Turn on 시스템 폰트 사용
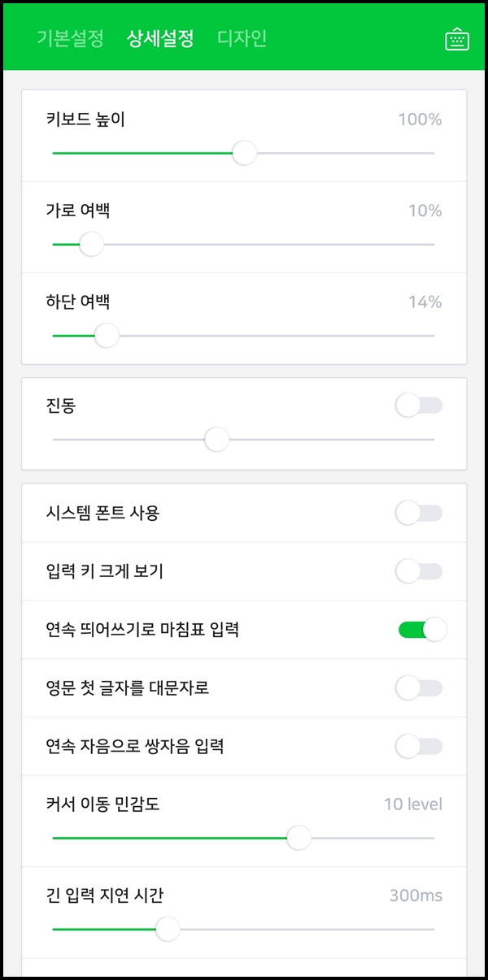 418,514
